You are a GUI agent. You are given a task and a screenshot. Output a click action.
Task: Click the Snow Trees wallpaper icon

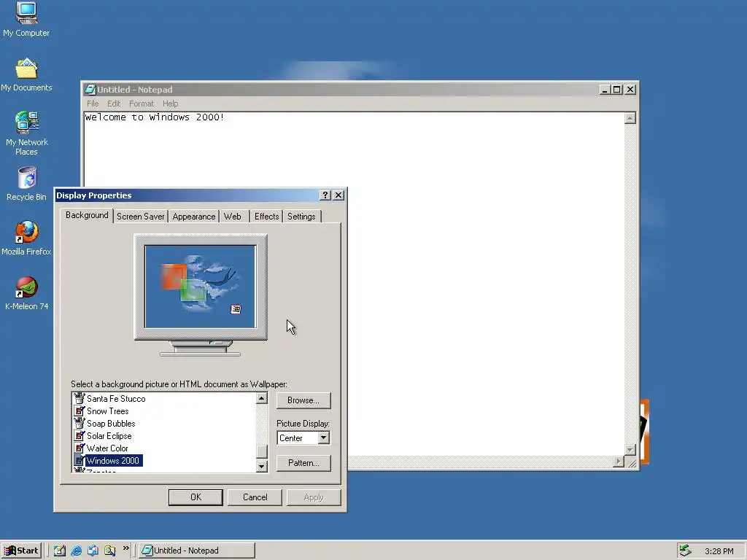click(79, 411)
